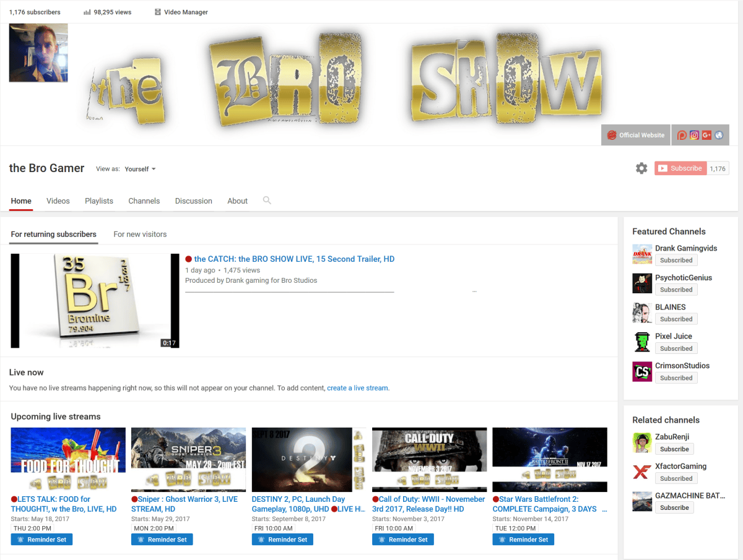This screenshot has width=743, height=560.
Task: Click Subscribed button under PsychoticGenius
Action: [676, 290]
